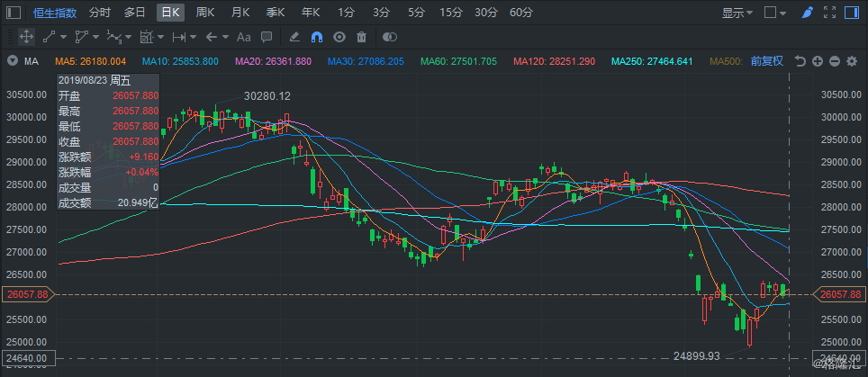868x377 pixels.
Task: Select the horizontal range measure tool
Action: pyautogui.click(x=179, y=37)
